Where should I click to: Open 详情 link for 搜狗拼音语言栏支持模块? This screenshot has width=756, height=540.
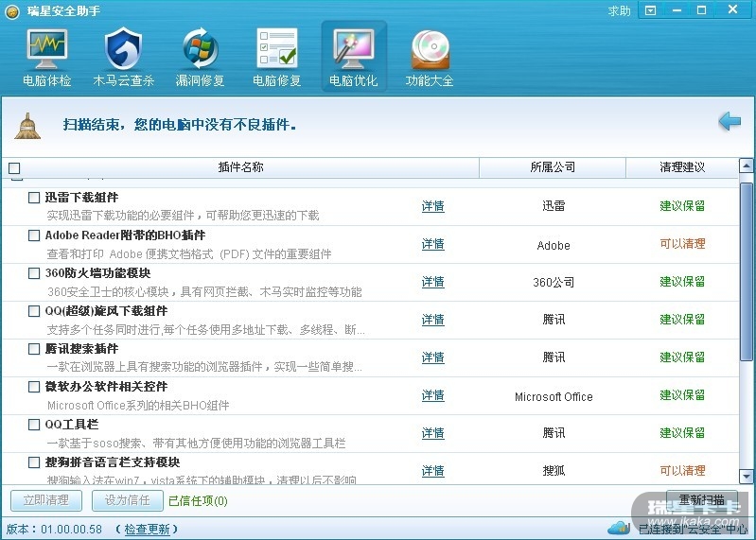tap(433, 471)
